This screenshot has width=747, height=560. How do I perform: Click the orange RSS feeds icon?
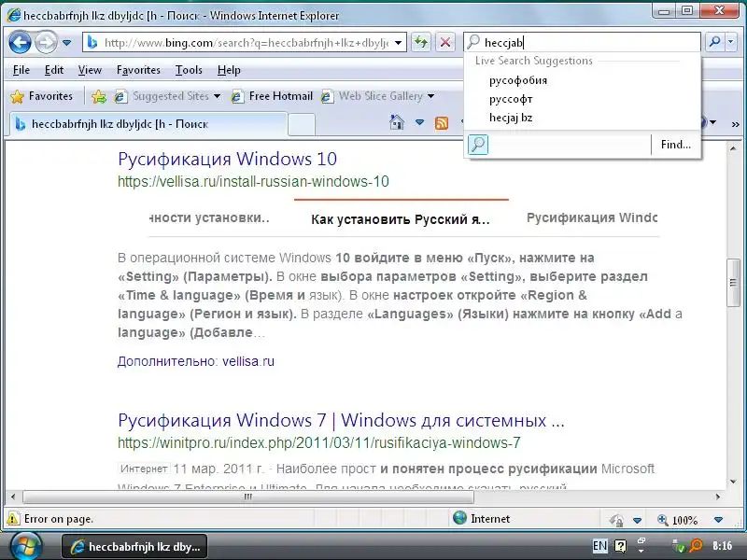(x=442, y=123)
